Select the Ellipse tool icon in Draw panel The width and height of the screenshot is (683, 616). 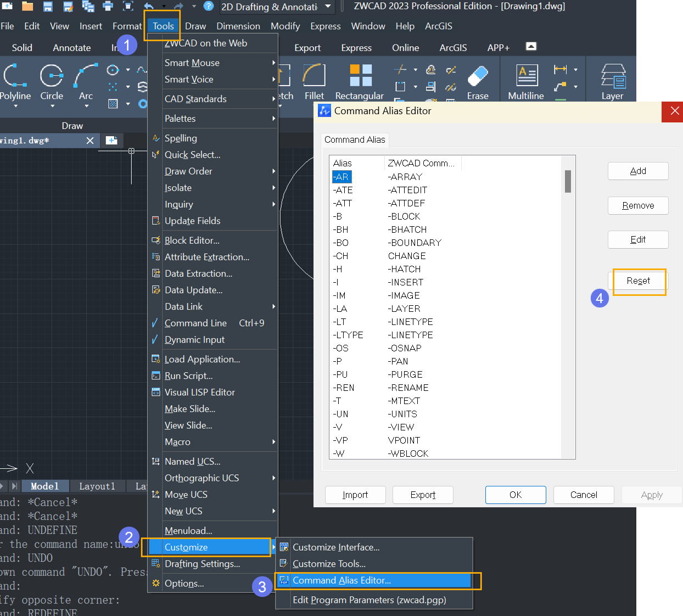113,70
